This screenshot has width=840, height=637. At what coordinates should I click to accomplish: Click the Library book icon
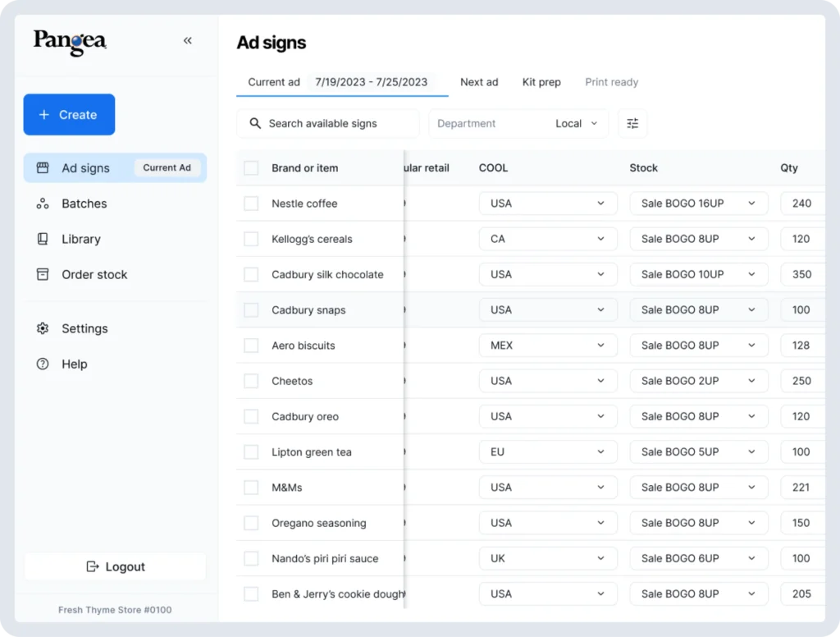click(43, 239)
